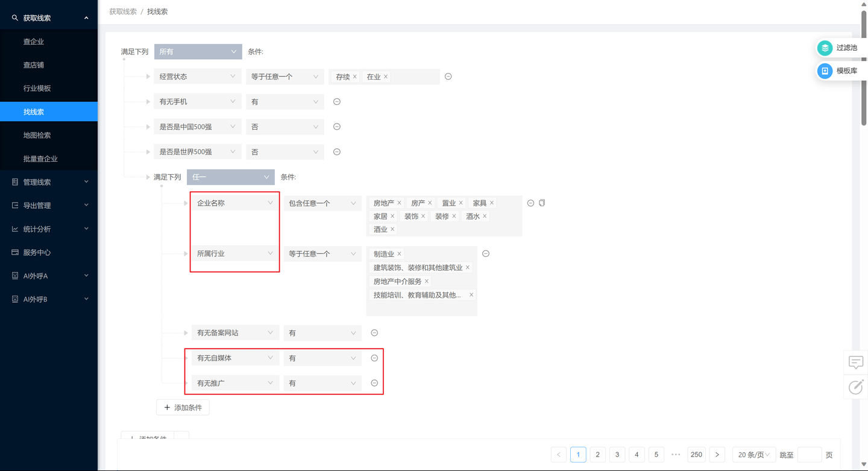Image resolution: width=868 pixels, height=471 pixels.
Task: Click the edit note floating icon
Action: (856, 387)
